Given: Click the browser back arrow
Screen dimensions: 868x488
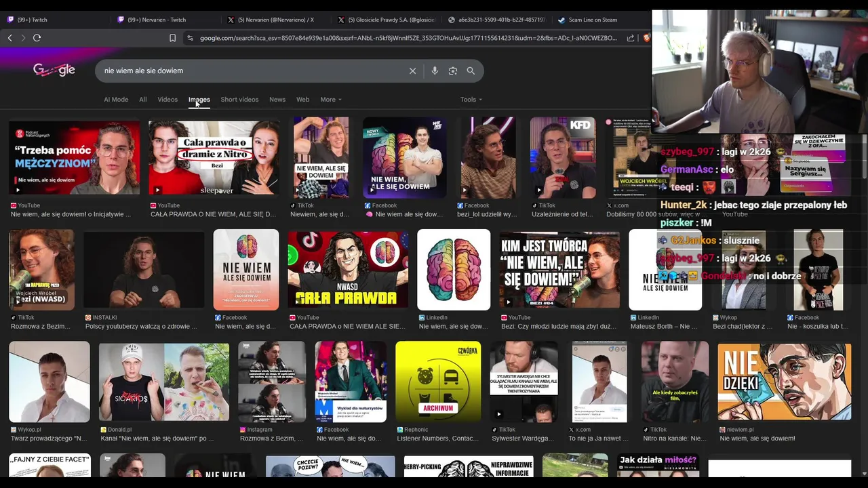Looking at the screenshot, I should (x=9, y=38).
